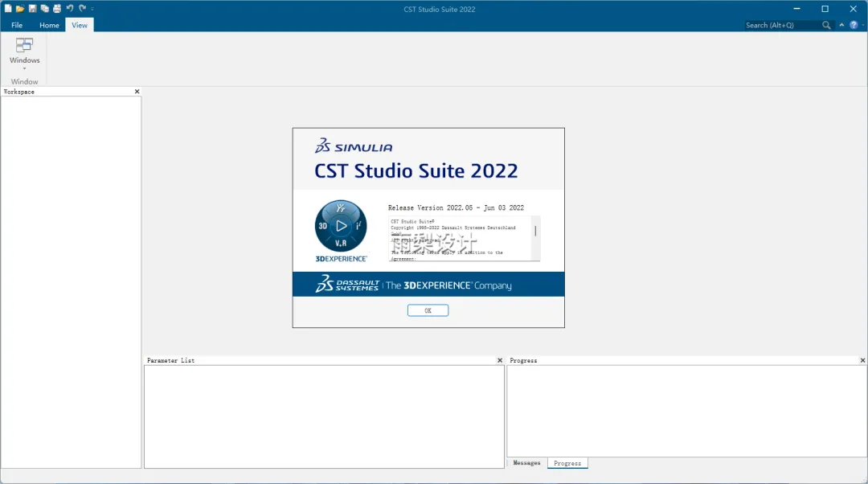Click the CST Studio Suite 2022 heading

tap(416, 170)
